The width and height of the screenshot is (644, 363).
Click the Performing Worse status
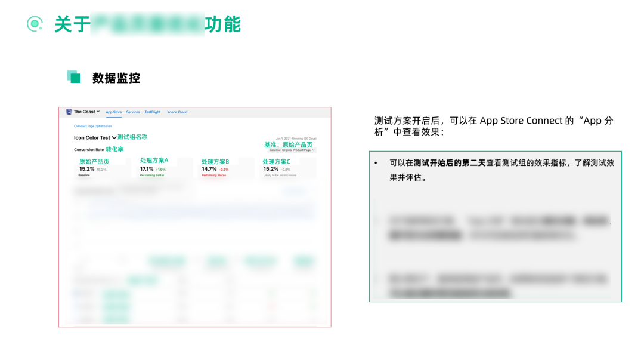(213, 175)
